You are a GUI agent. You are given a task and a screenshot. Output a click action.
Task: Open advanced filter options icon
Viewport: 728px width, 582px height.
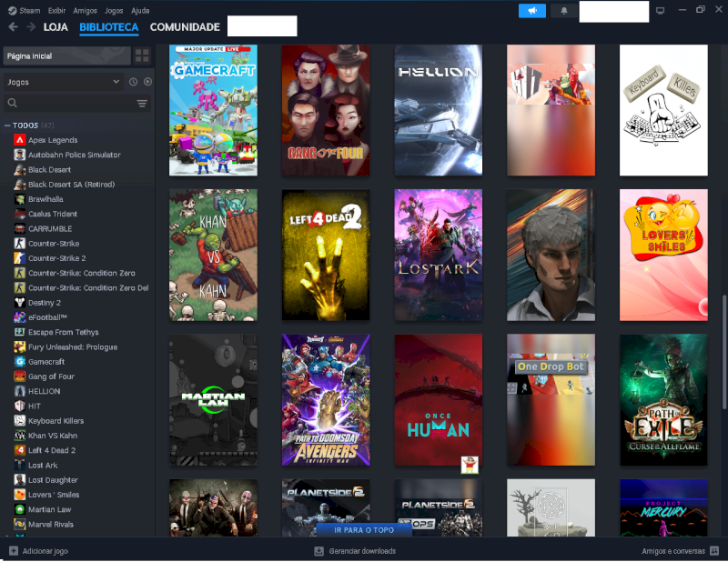pos(142,103)
